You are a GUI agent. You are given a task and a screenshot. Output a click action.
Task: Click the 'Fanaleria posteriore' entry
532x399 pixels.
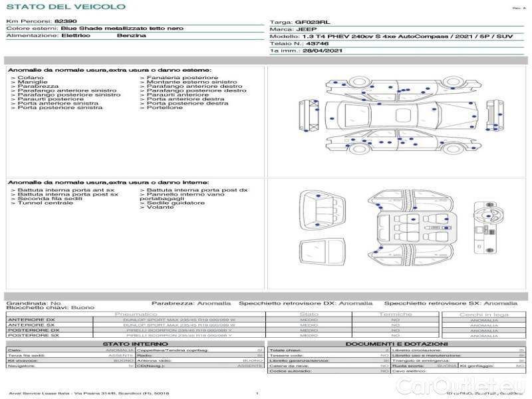pyautogui.click(x=182, y=78)
